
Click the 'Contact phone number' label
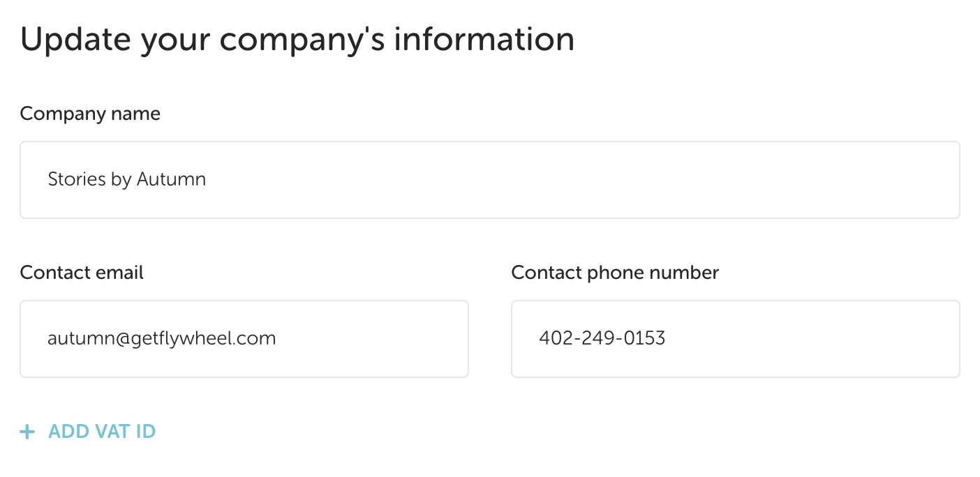pos(614,273)
